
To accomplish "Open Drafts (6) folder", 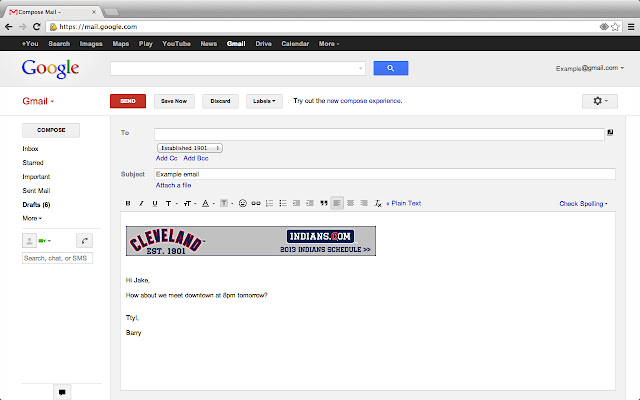I will point(36,204).
